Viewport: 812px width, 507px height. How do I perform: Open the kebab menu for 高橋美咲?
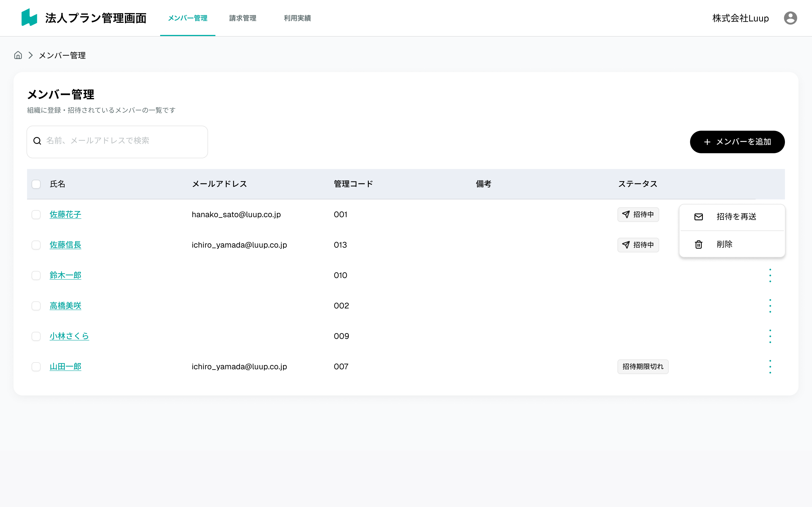coord(770,306)
